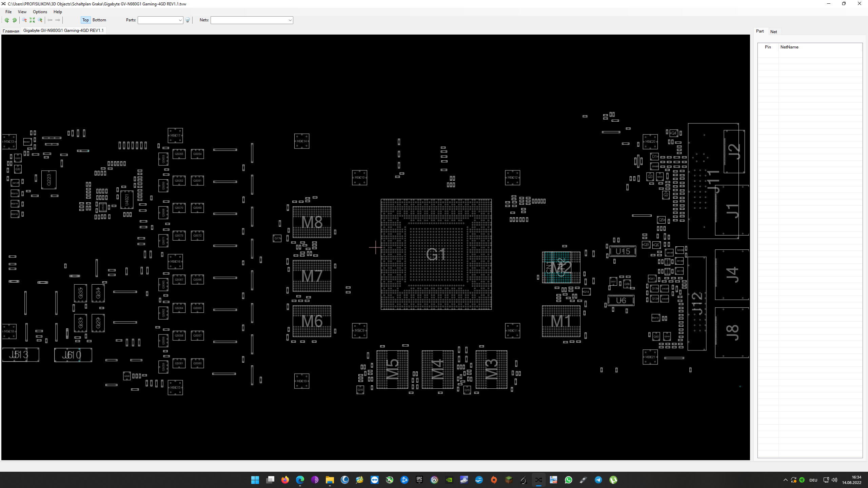
Task: Open Telegram from the taskbar
Action: click(x=598, y=480)
